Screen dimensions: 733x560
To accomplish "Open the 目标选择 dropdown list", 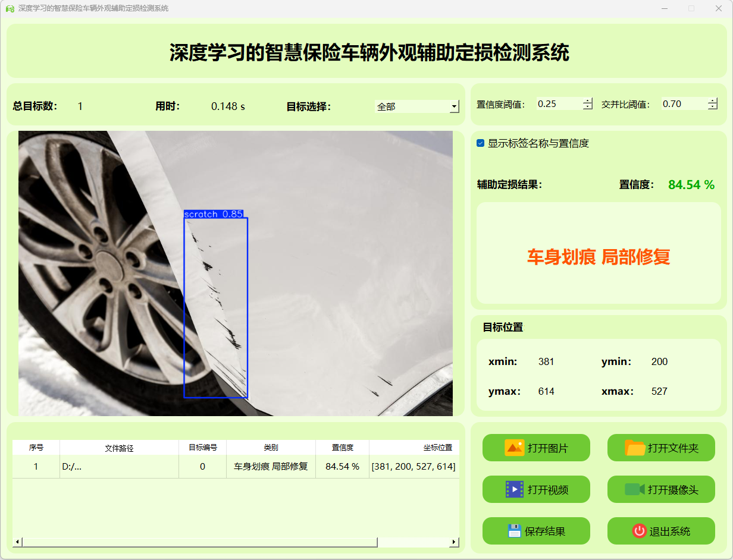I will 455,107.
